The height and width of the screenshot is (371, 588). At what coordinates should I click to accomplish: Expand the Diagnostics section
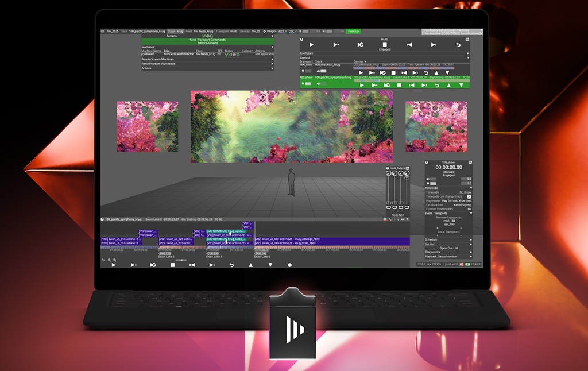[x=471, y=252]
